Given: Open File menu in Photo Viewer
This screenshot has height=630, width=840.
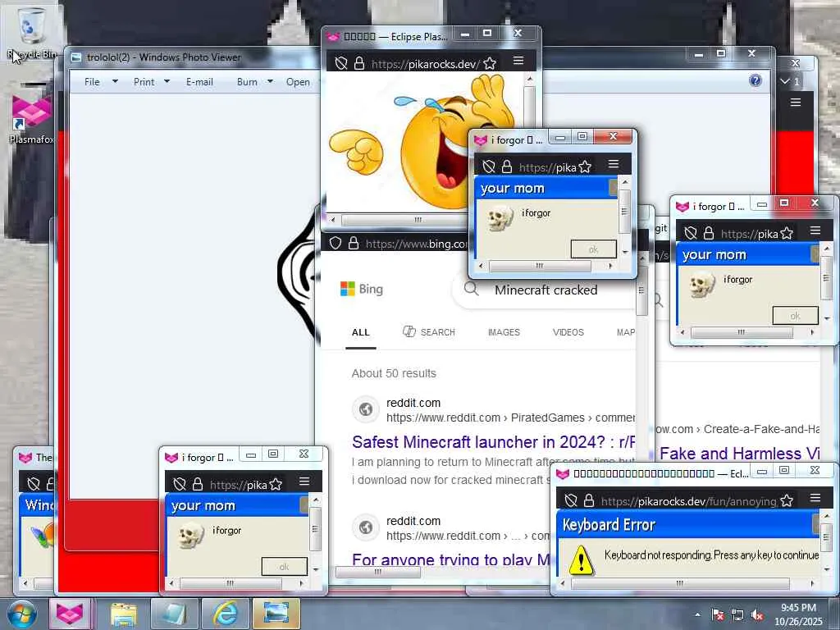Looking at the screenshot, I should pos(92,82).
